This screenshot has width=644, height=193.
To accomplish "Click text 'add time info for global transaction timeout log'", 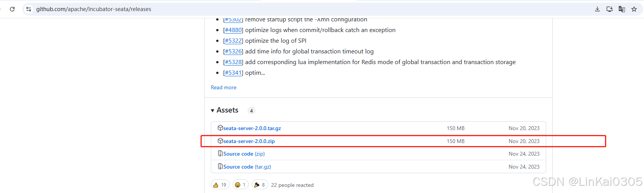I will [x=309, y=51].
